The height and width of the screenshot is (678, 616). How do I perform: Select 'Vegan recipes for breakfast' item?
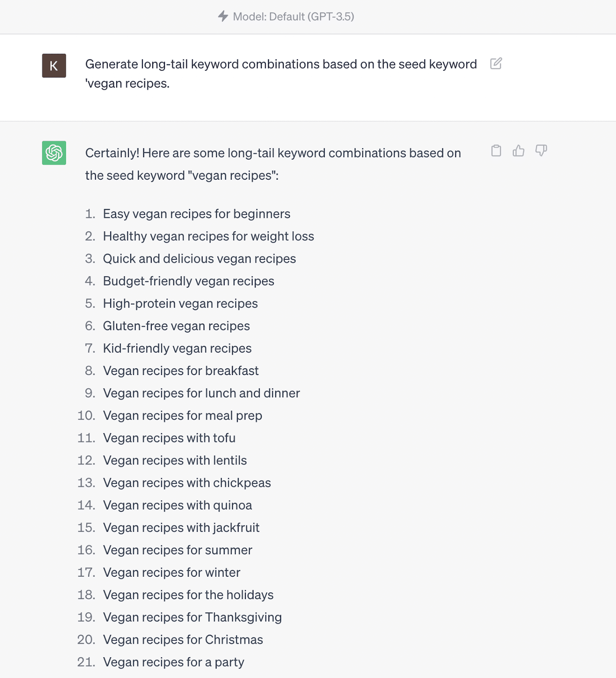coord(181,371)
